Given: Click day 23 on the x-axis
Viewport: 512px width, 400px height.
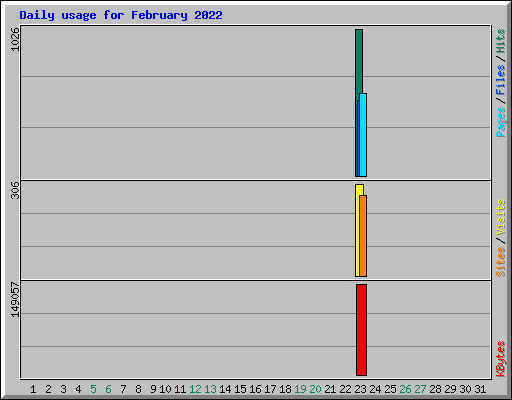Looking at the screenshot, I should tap(360, 389).
